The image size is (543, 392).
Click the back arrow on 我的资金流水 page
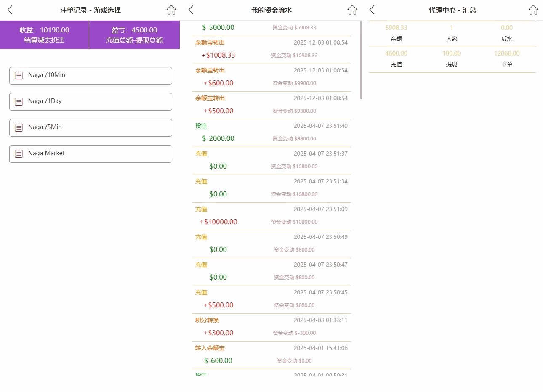pyautogui.click(x=190, y=9)
